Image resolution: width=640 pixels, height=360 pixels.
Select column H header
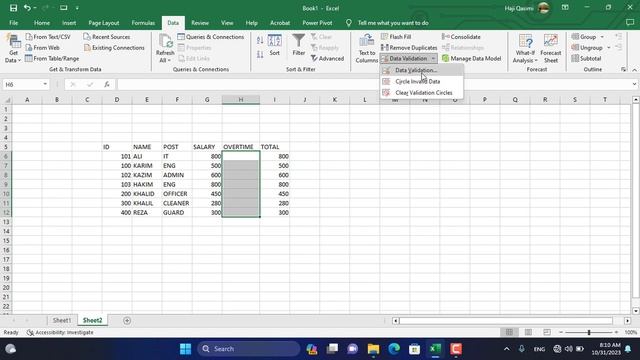tap(241, 100)
